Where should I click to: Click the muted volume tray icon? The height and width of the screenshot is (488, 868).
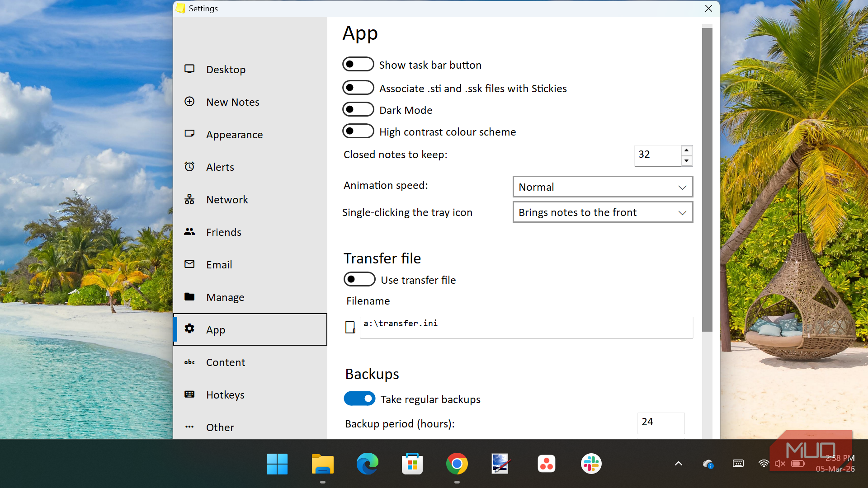pyautogui.click(x=780, y=464)
